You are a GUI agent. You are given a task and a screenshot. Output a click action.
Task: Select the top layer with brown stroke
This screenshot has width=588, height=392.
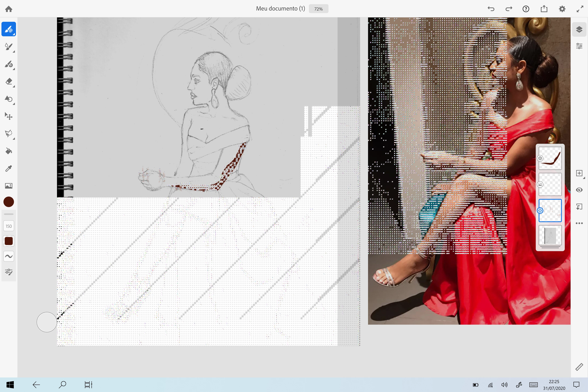pos(550,158)
